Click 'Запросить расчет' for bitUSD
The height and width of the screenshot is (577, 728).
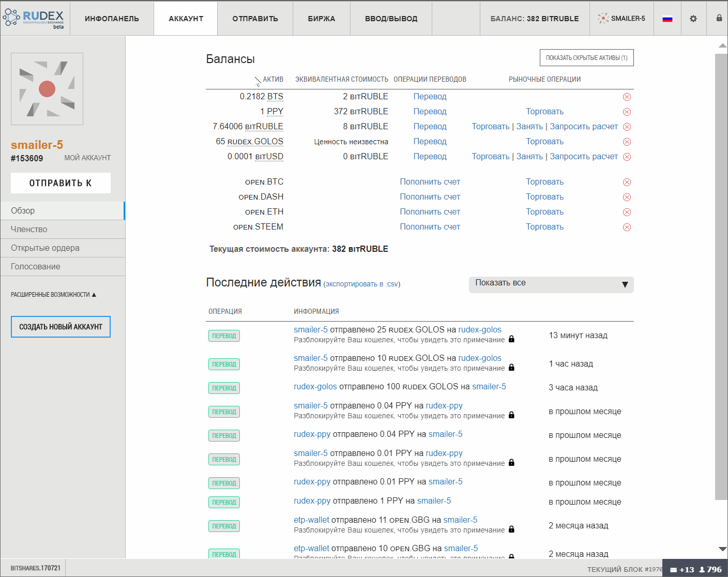pos(584,157)
